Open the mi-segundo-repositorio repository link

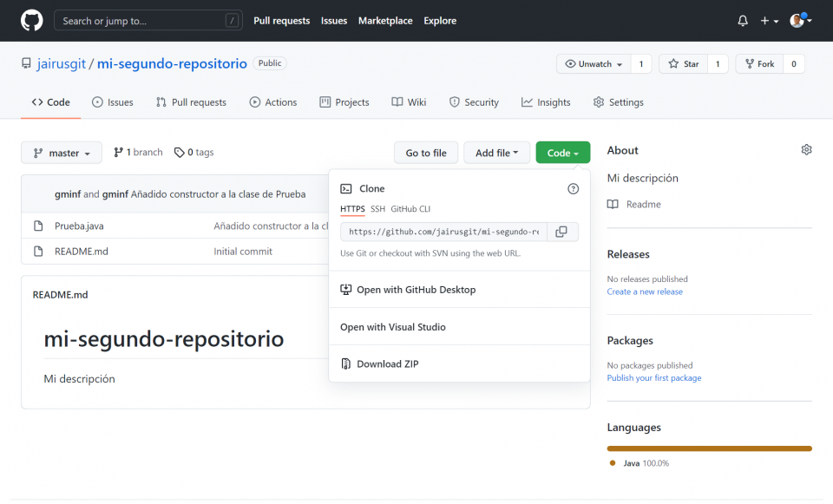pyautogui.click(x=172, y=63)
